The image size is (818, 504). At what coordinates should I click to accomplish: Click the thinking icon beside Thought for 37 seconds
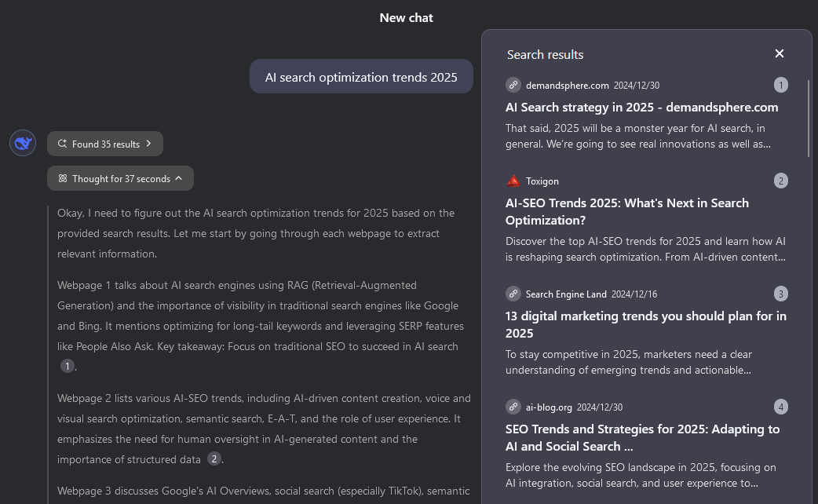(x=63, y=178)
